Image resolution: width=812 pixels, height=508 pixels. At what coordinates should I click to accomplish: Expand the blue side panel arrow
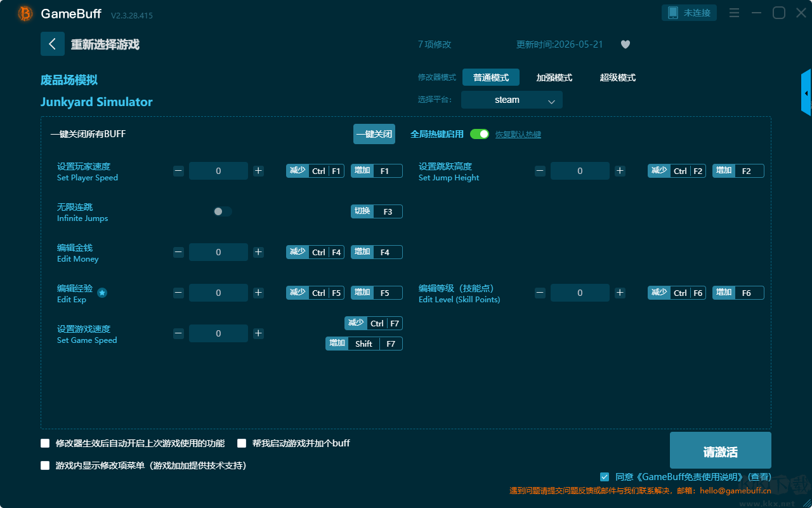(806, 93)
